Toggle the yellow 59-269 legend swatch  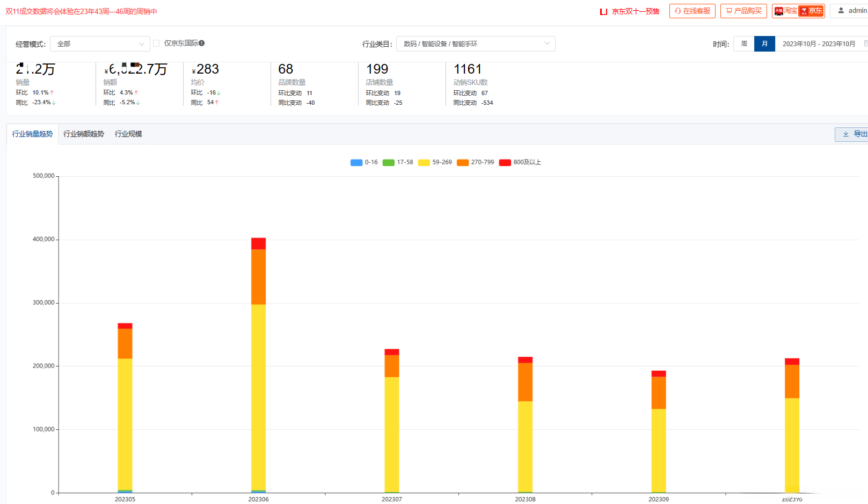pyautogui.click(x=424, y=162)
